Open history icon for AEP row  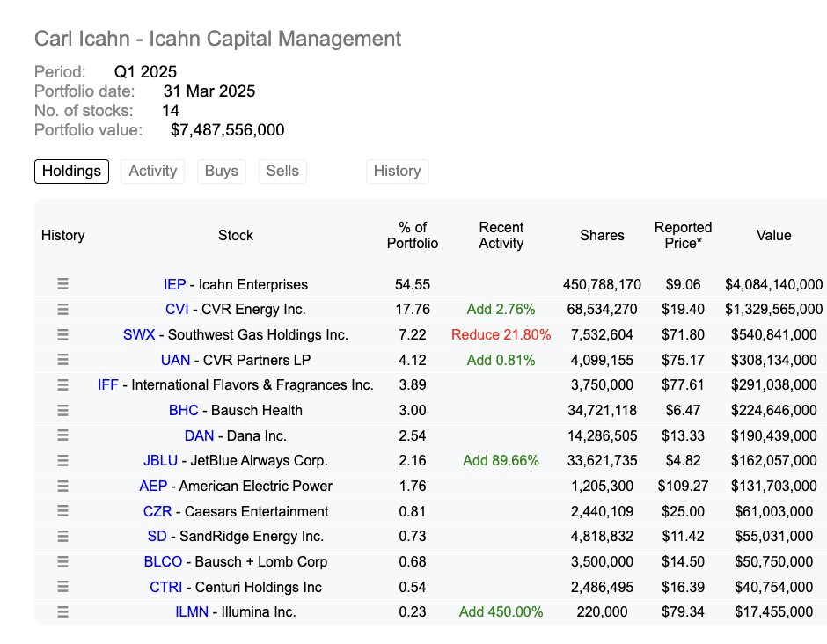[62, 486]
